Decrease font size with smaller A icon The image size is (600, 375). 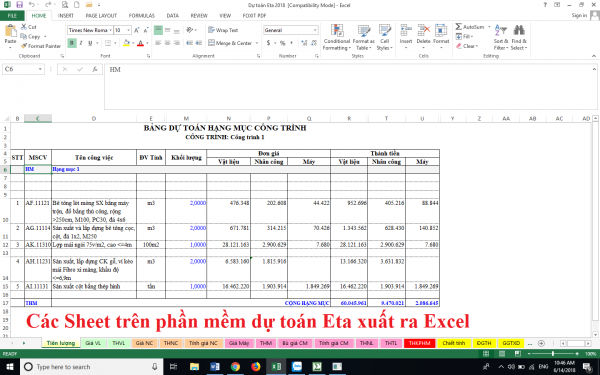tap(146, 30)
